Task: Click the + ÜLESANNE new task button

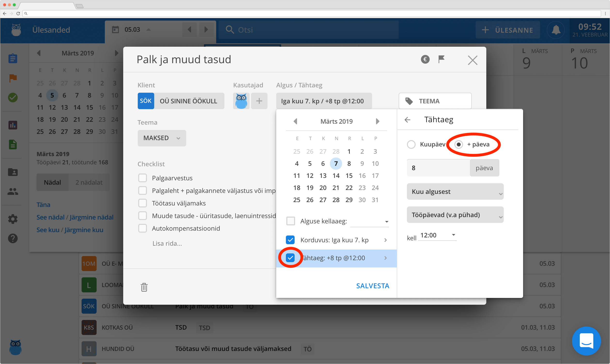Action: pyautogui.click(x=507, y=30)
